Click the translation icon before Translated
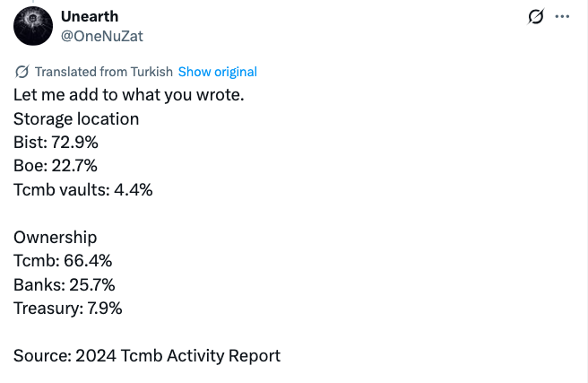The image size is (588, 383). click(22, 72)
